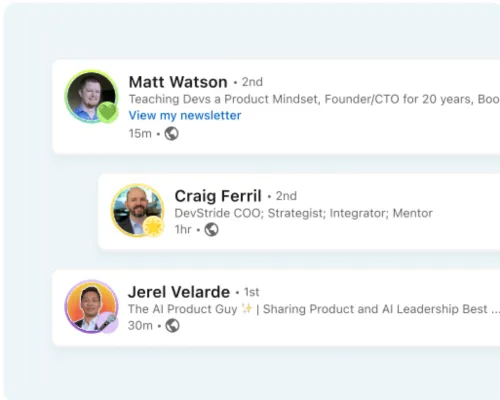Open Craig Ferril's profile photo
500x400 pixels.
tap(137, 210)
